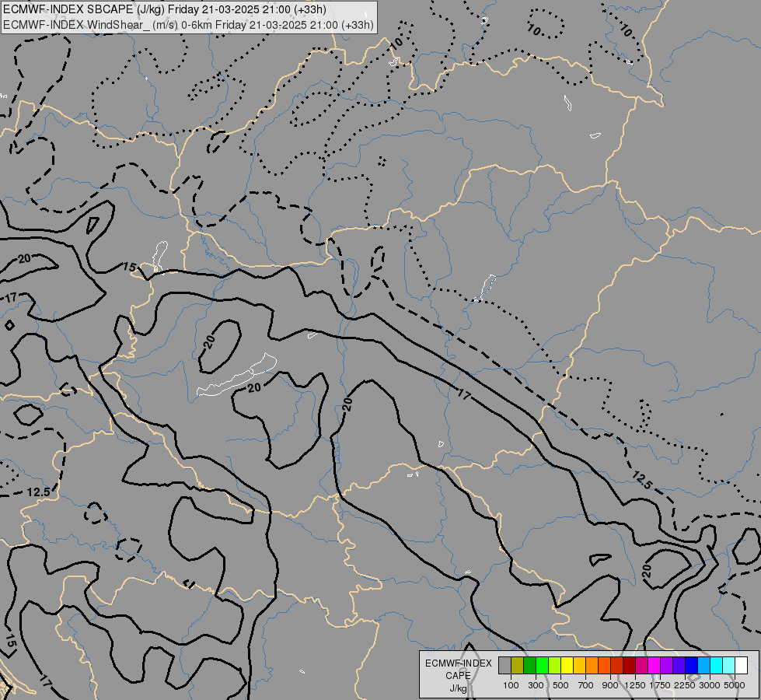
Task: Pick the pure yellow legend swatch
Action: (x=567, y=665)
